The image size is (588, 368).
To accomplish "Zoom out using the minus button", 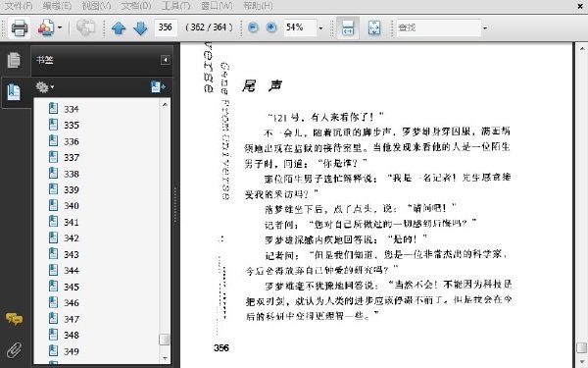I will (254, 27).
